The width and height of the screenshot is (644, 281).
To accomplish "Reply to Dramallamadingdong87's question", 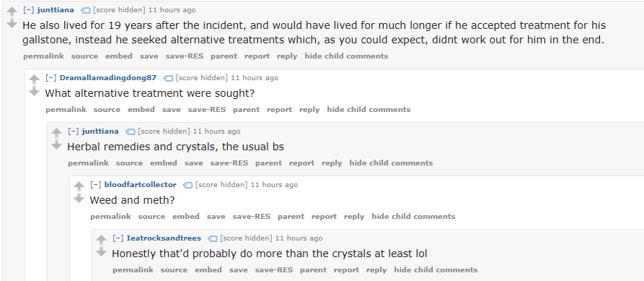I will (309, 109).
